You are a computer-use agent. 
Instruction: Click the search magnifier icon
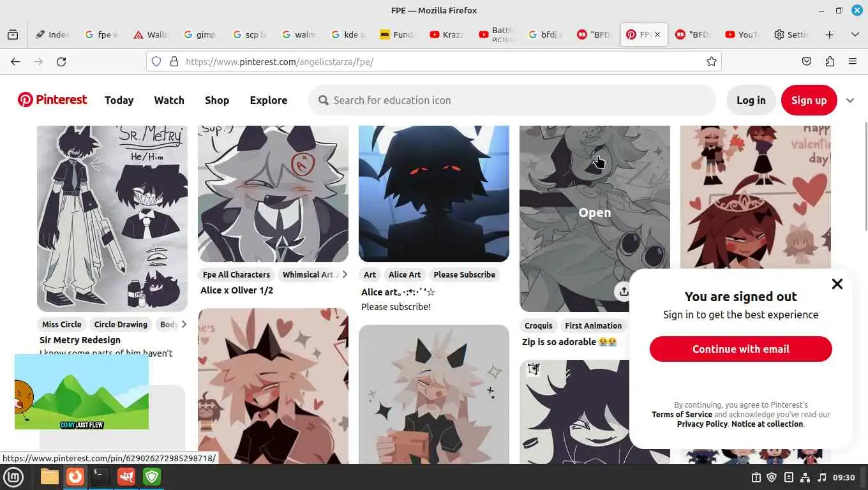coord(324,100)
